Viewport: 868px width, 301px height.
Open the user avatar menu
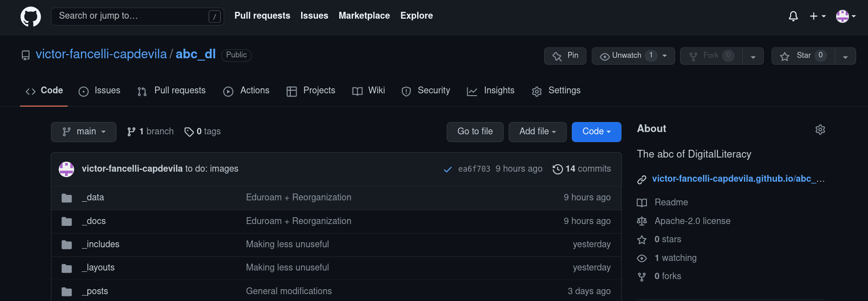(x=846, y=16)
